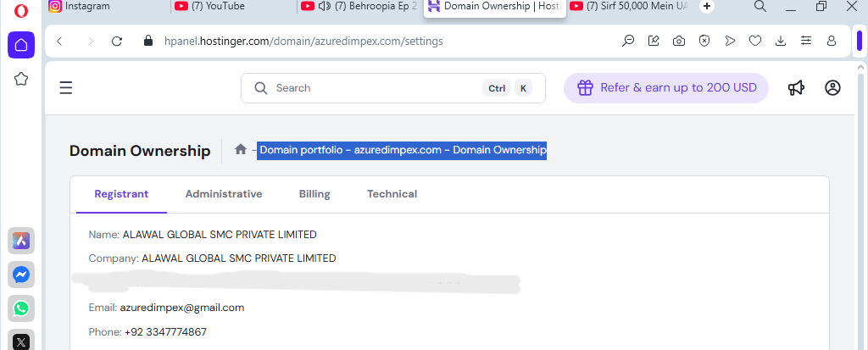Switch to the Instagram tab

pos(107,7)
